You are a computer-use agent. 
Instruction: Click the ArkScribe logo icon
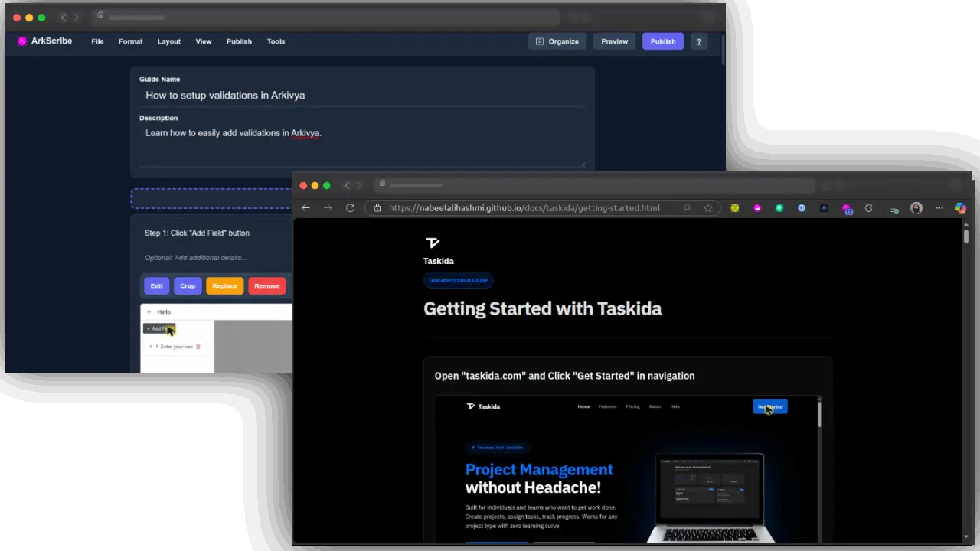pos(22,41)
